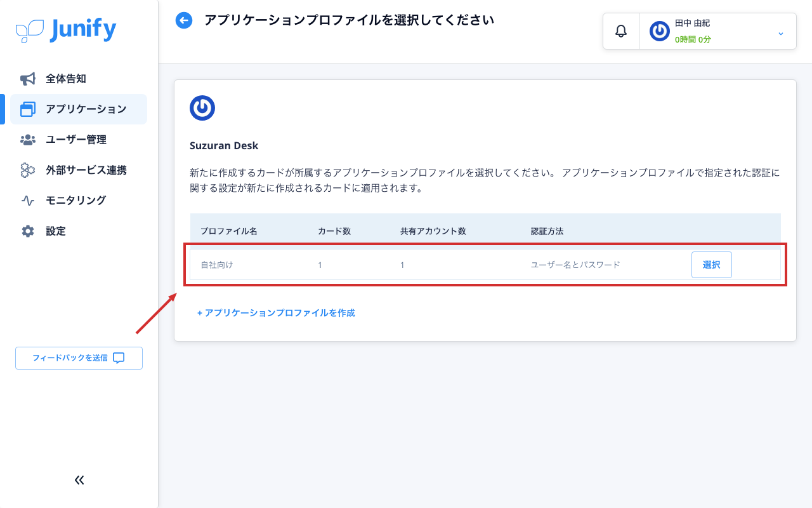Open モニタリング in the sidebar
The height and width of the screenshot is (508, 812).
tap(79, 201)
